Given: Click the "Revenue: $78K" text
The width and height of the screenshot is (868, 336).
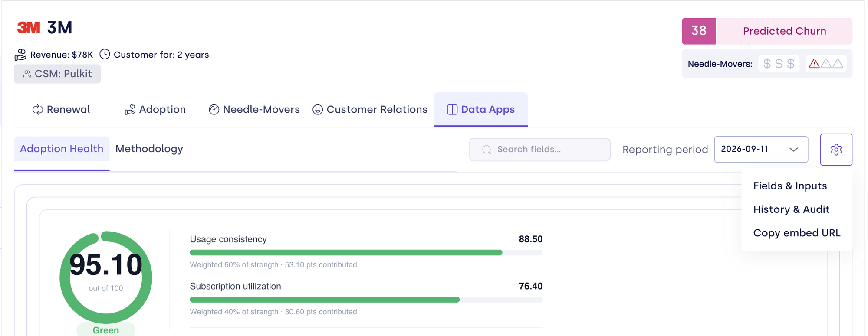Looking at the screenshot, I should point(62,55).
